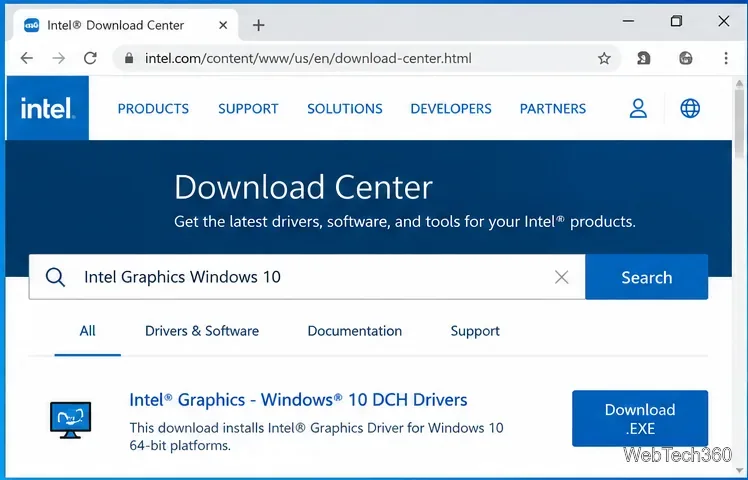Click the second extension icon beside menu
This screenshot has height=480, width=748.
point(686,58)
